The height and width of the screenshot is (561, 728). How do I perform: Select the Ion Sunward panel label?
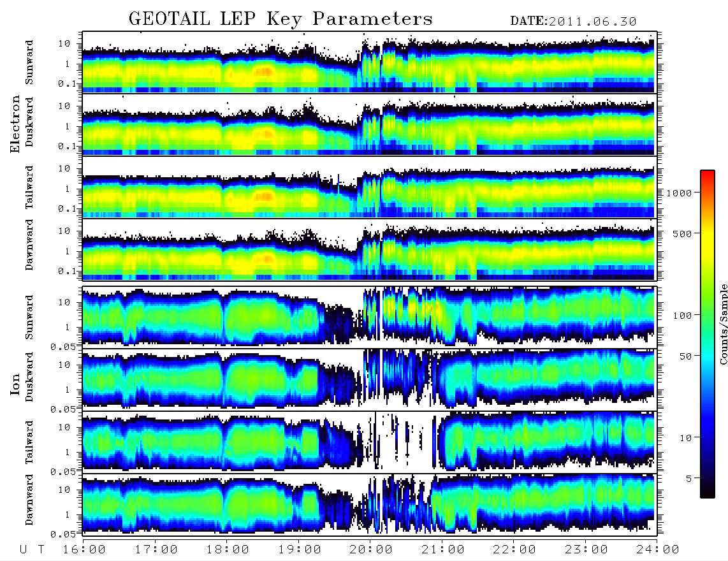(x=29, y=317)
